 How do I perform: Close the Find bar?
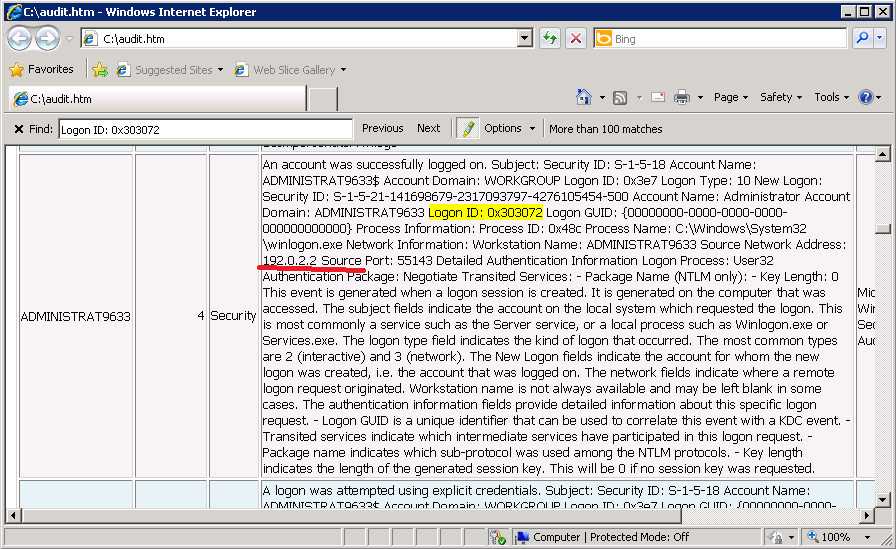(19, 129)
